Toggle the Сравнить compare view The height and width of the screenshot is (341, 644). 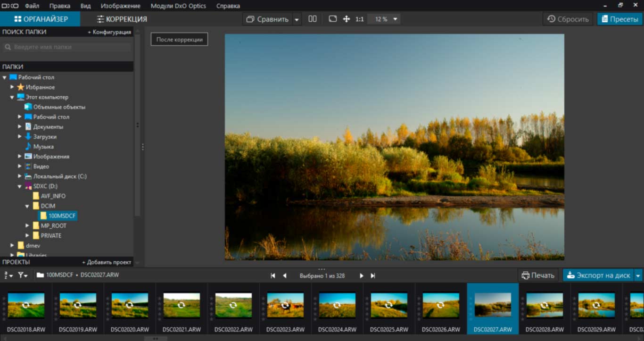tap(267, 19)
